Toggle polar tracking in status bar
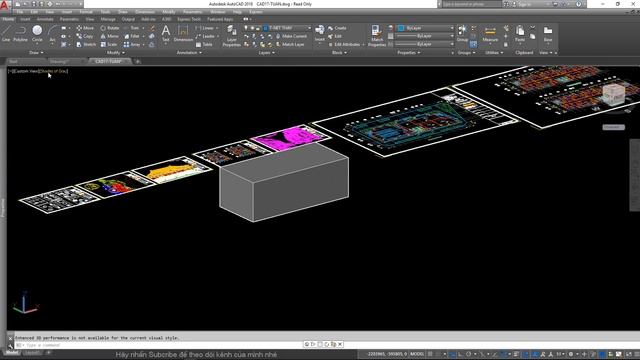Image resolution: width=640 pixels, height=360 pixels. pos(468,354)
